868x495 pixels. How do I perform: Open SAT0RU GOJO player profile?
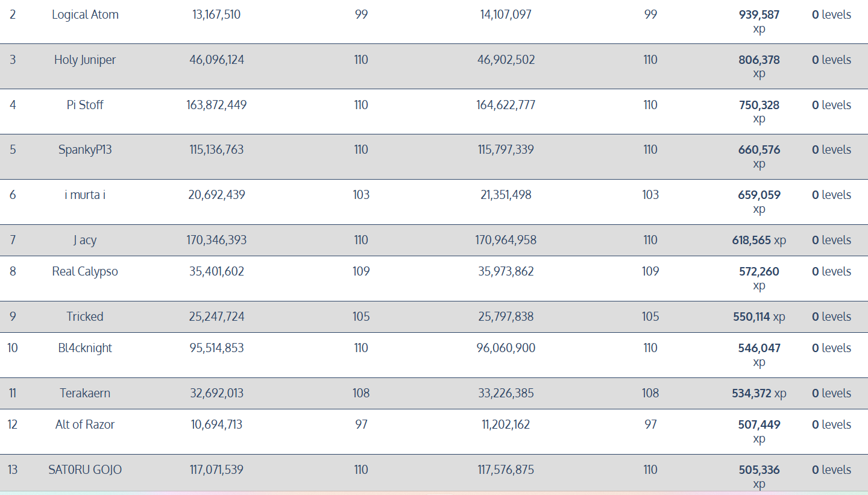coord(85,470)
